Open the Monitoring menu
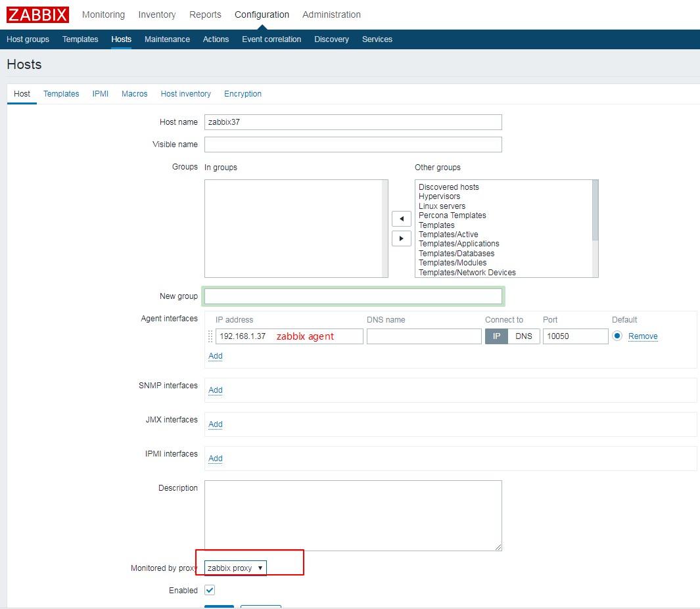Screen dimensions: 700x609 [103, 14]
